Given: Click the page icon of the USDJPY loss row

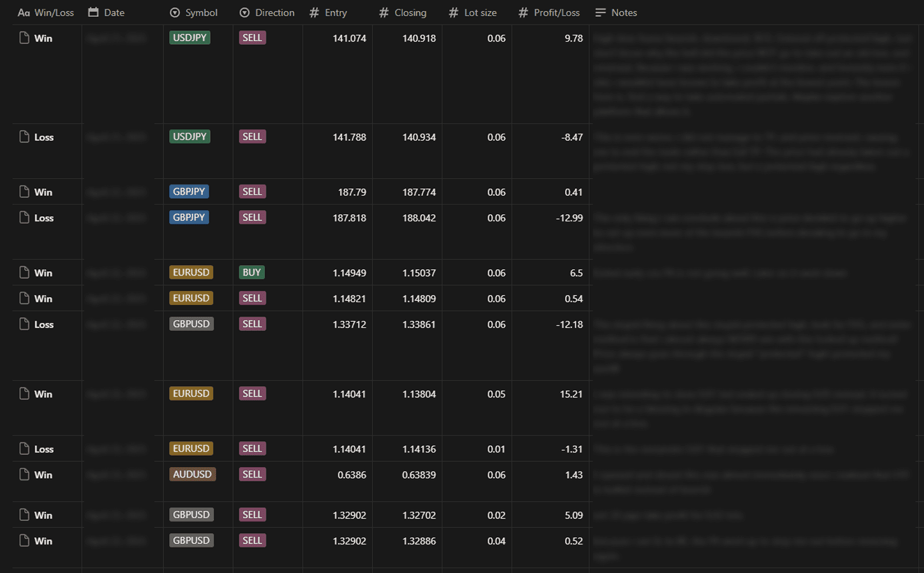Looking at the screenshot, I should [x=24, y=137].
